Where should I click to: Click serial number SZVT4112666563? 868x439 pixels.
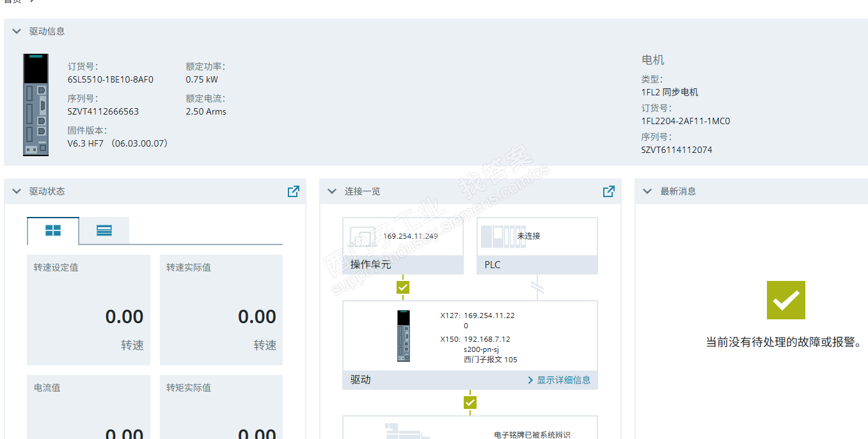click(103, 111)
